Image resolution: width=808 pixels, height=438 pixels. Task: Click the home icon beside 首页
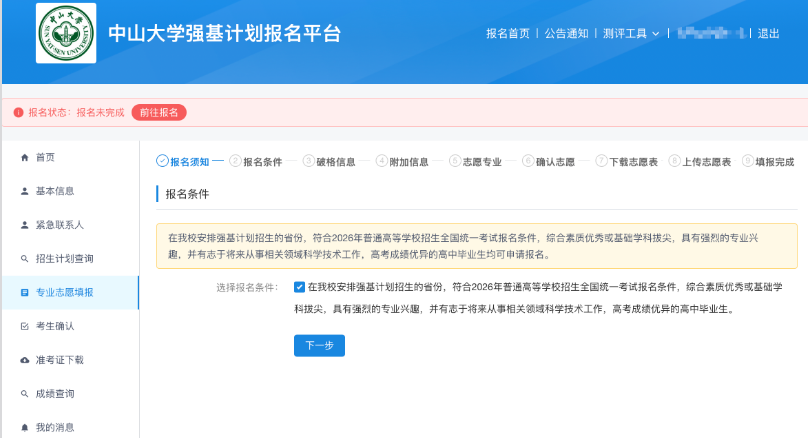click(x=25, y=157)
